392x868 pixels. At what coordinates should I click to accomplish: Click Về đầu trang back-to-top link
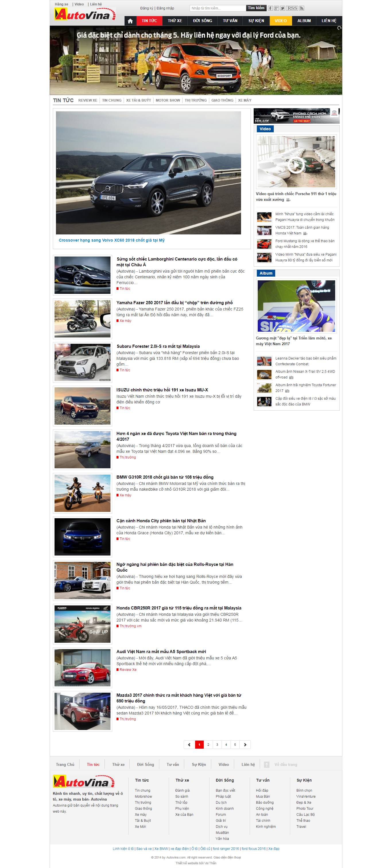[286, 764]
